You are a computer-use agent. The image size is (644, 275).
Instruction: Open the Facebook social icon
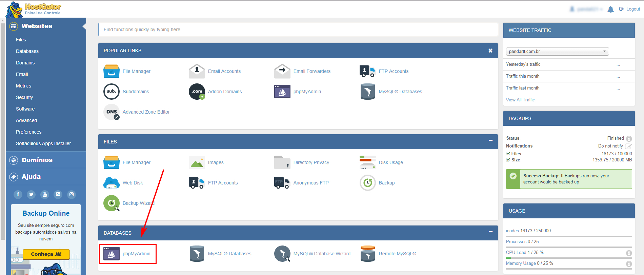click(x=18, y=194)
